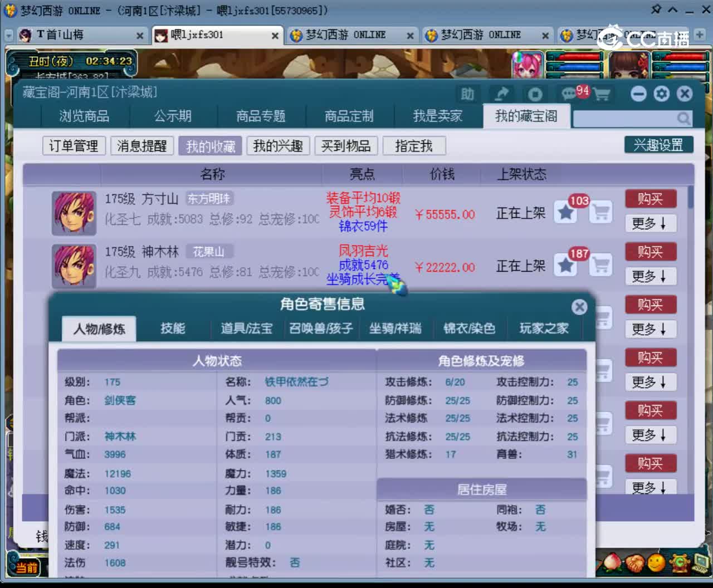Image resolution: width=713 pixels, height=588 pixels.
Task: Click the search magnifier icon
Action: point(683,118)
